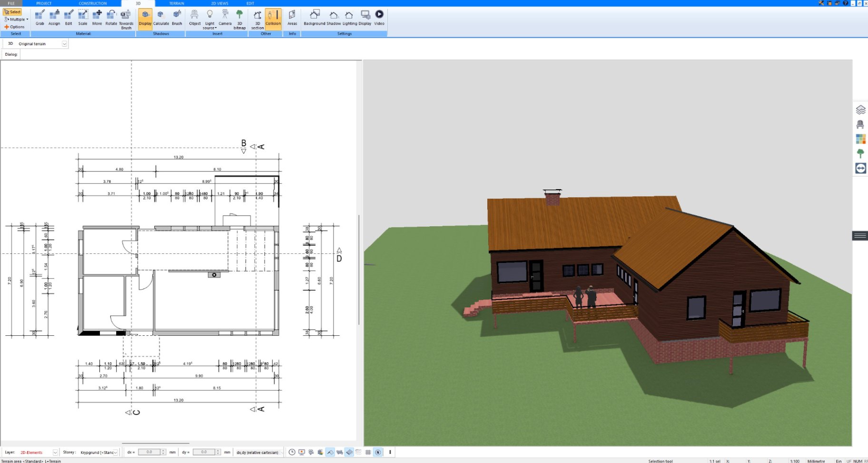Open the 2D VIEWS ribbon tab
868x463 pixels.
(220, 3)
